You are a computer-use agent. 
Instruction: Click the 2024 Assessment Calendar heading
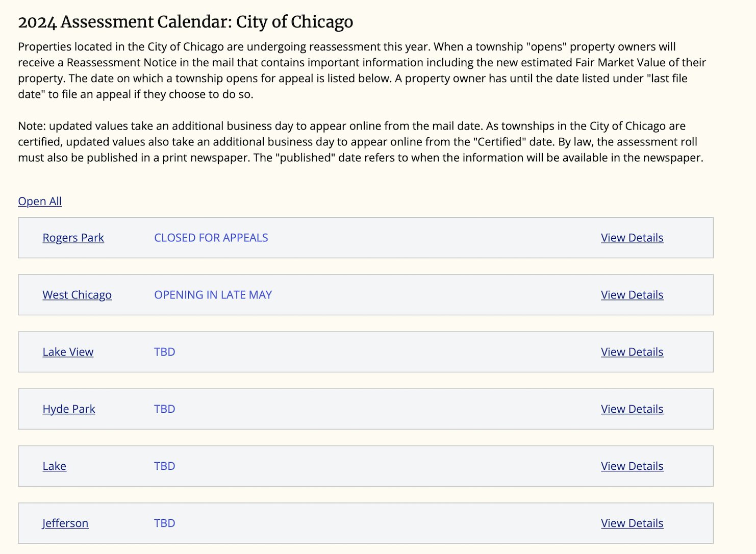coord(186,22)
